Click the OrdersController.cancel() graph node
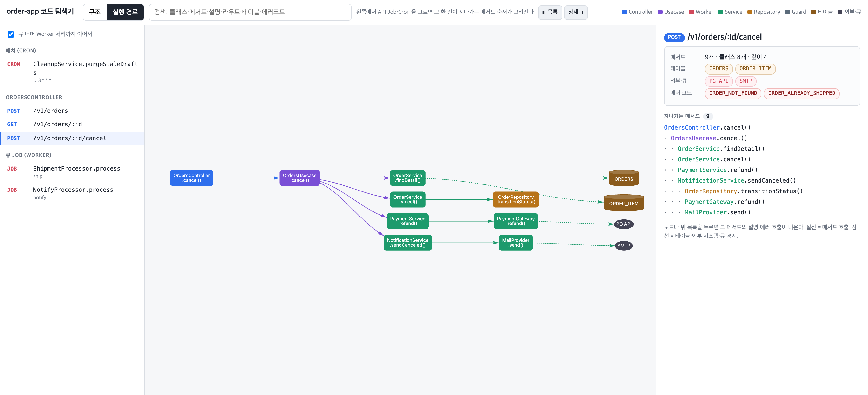Screen dimensions: 868x395 pos(191,178)
